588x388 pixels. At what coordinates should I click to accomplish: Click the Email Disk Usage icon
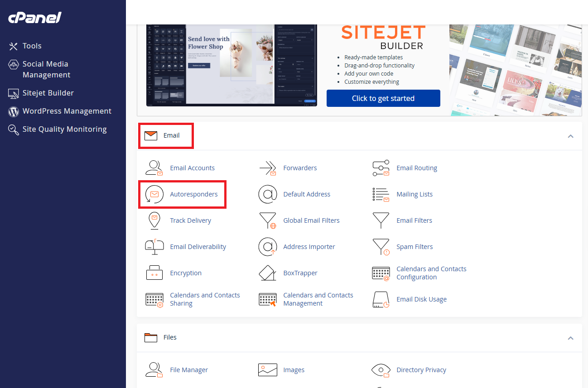click(381, 299)
